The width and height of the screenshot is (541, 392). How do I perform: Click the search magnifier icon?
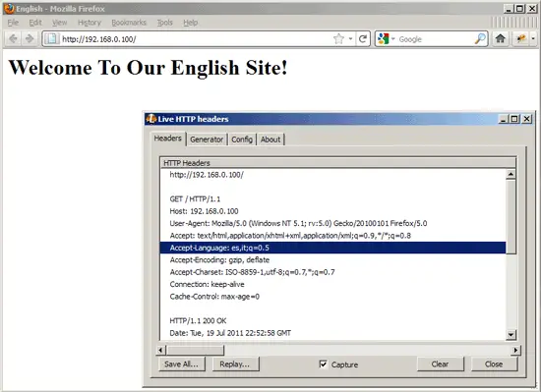pos(480,39)
